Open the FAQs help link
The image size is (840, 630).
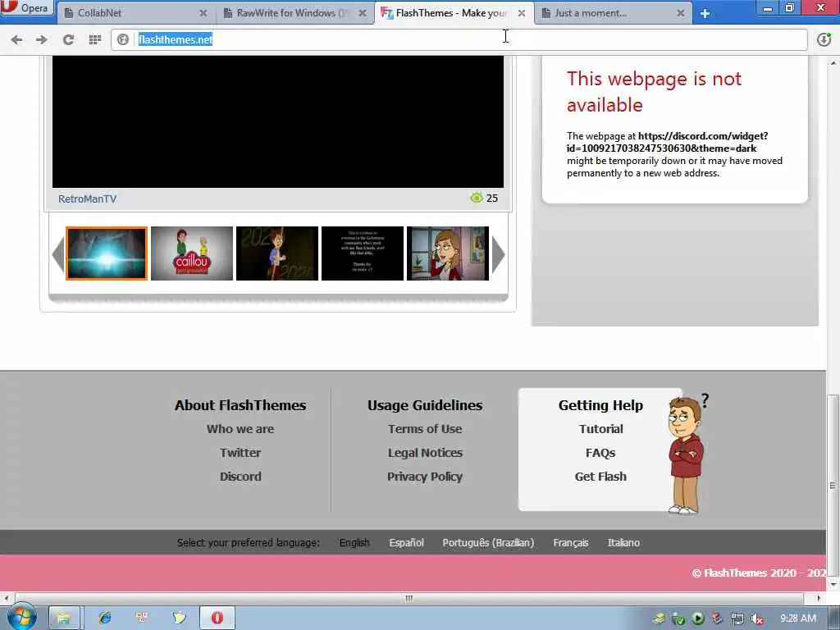tap(600, 453)
